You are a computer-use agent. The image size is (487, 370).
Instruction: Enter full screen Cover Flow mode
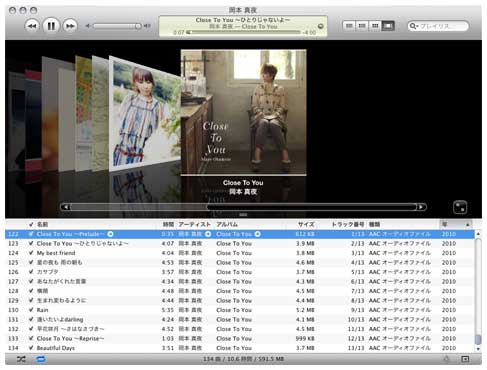coord(460,207)
